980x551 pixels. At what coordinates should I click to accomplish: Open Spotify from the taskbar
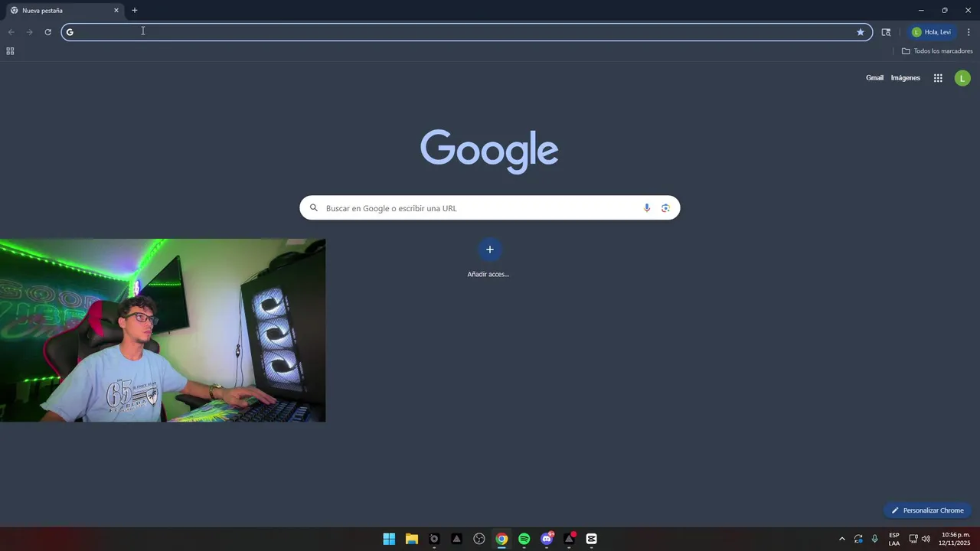pos(524,539)
